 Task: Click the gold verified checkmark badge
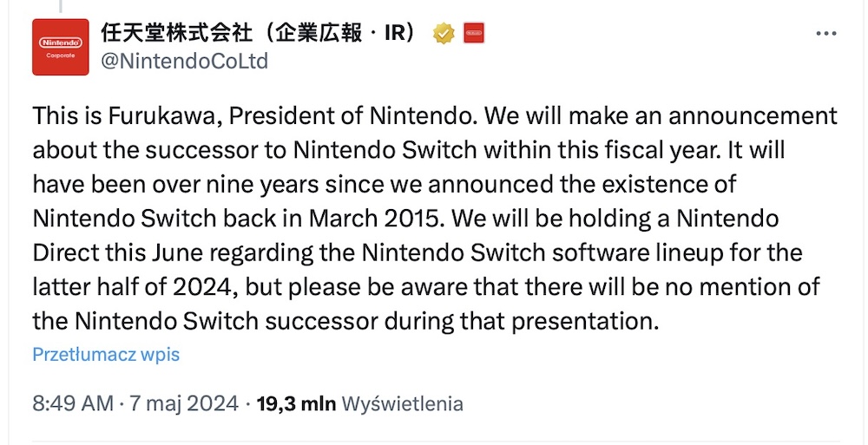coord(444,34)
